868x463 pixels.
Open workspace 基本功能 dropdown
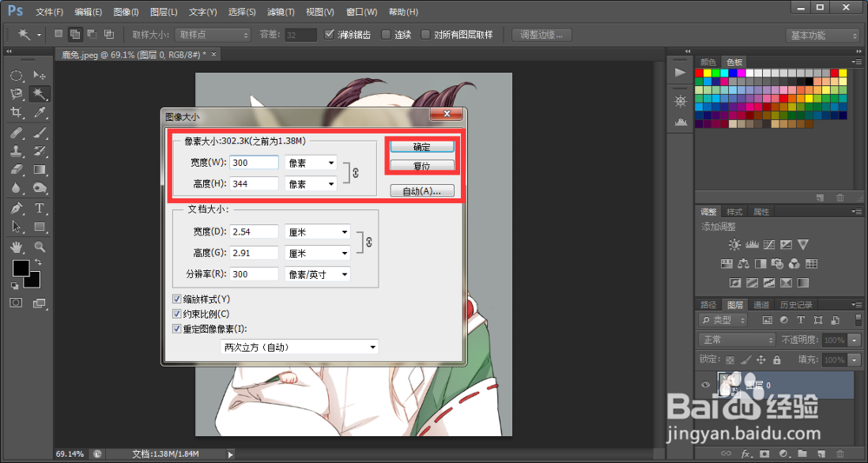(823, 35)
